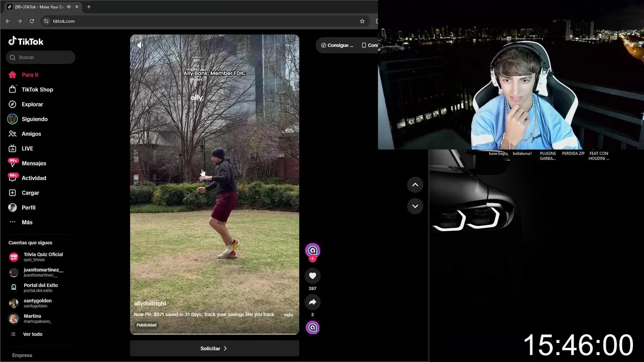The height and width of the screenshot is (362, 644).
Task: Click the 'Cuentas que sigues' heading
Action: (30, 243)
